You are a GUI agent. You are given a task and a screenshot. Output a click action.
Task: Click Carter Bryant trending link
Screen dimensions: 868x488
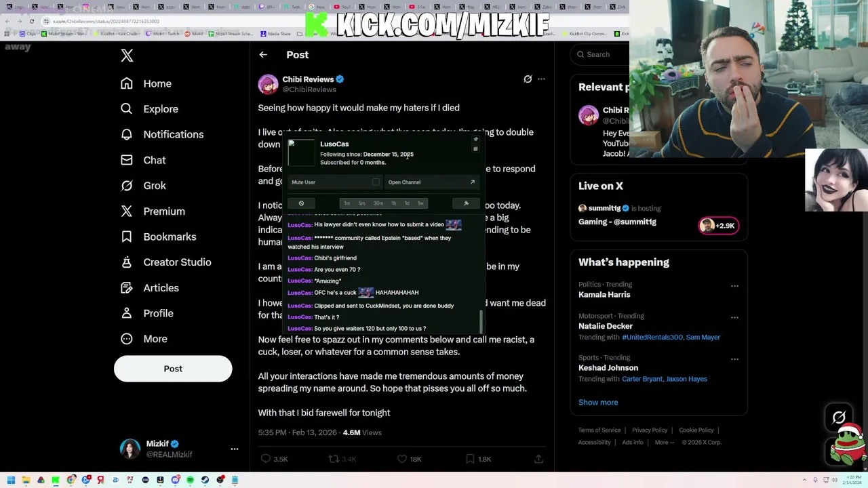pyautogui.click(x=642, y=379)
